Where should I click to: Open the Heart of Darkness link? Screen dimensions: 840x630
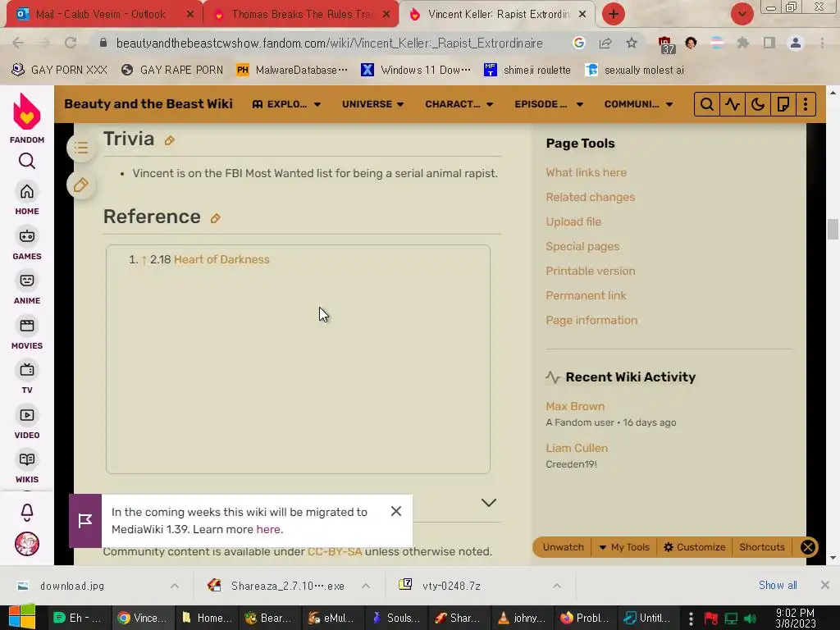coord(221,259)
